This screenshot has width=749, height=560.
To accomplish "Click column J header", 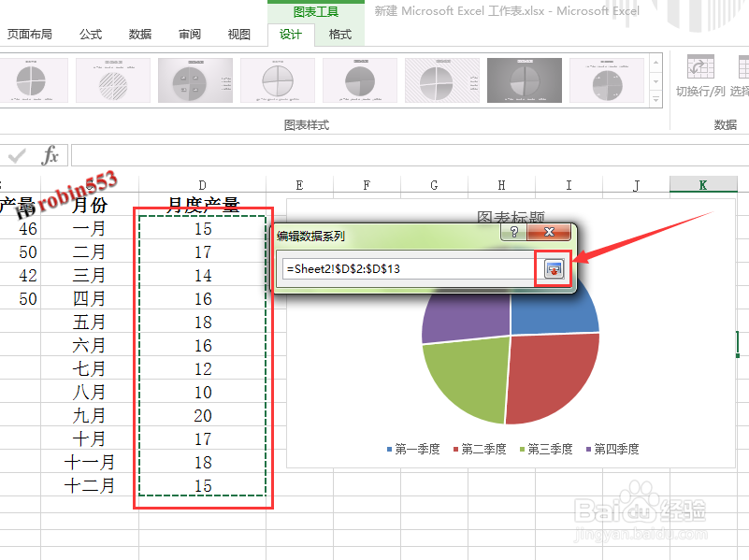I will click(x=636, y=185).
